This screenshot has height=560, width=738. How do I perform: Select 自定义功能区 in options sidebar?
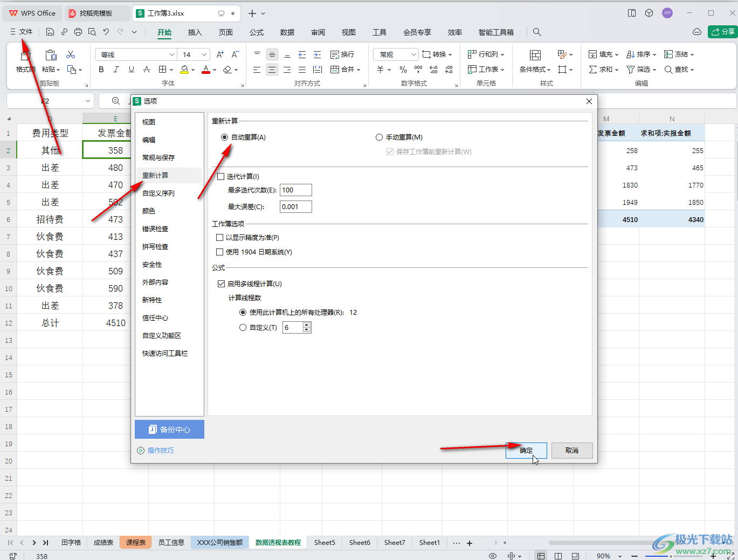[x=162, y=335]
